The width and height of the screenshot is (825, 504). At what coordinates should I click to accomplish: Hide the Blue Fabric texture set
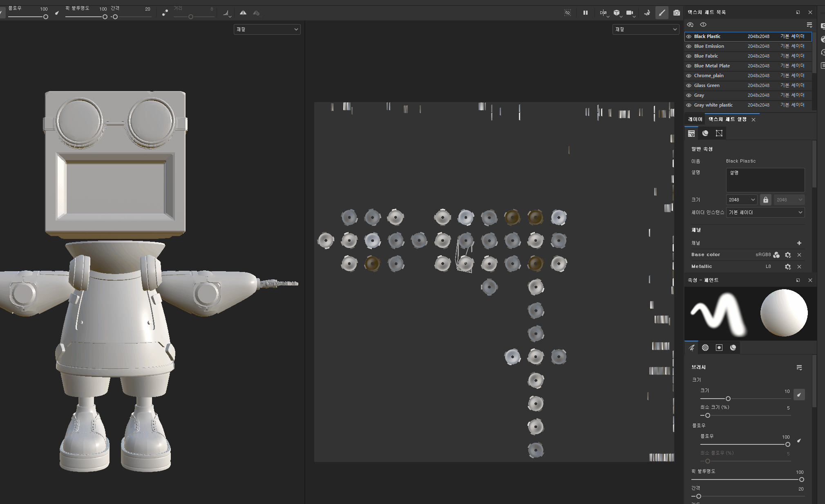(689, 56)
